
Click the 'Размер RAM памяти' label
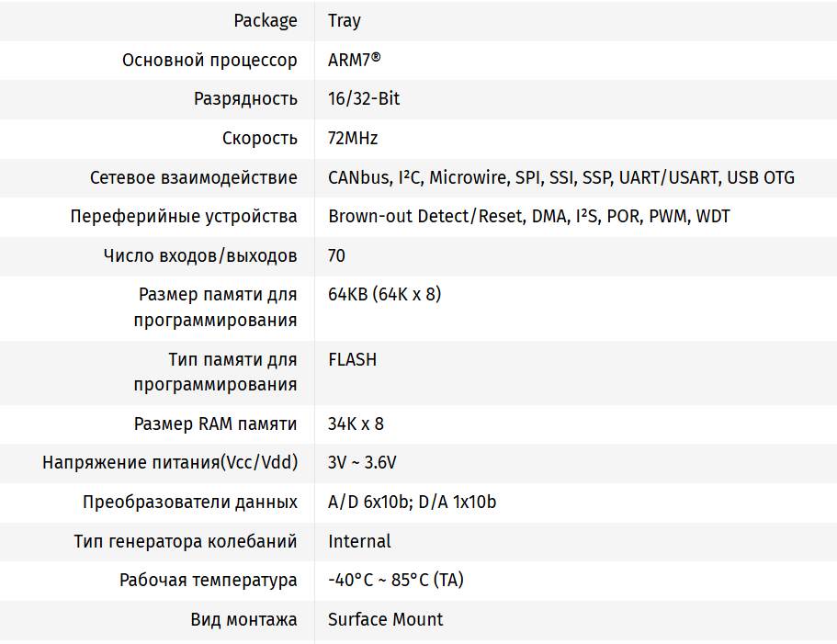[215, 424]
